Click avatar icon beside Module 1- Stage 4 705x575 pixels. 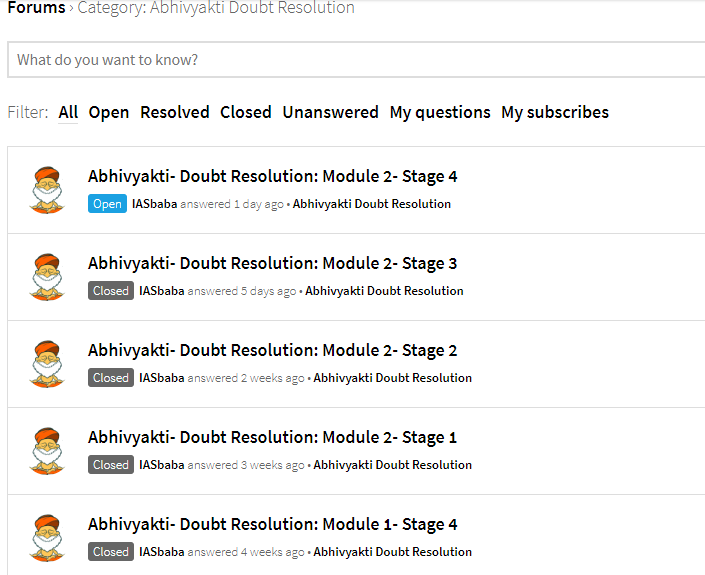pyautogui.click(x=47, y=538)
